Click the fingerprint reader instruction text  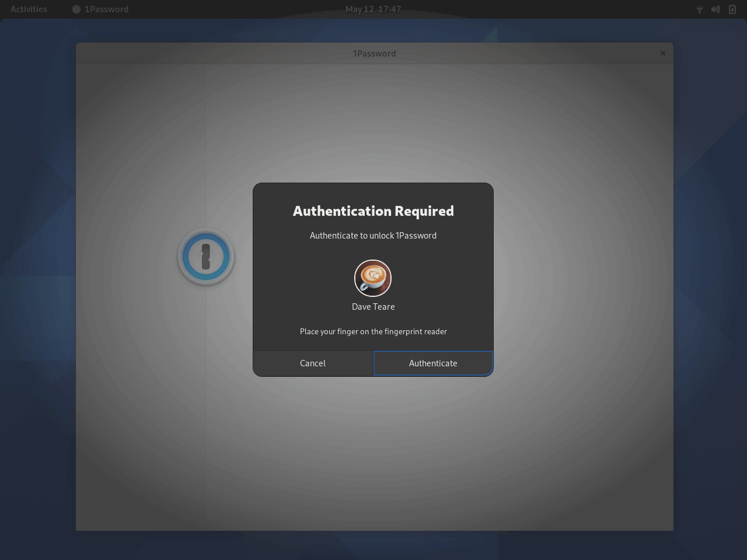click(373, 331)
